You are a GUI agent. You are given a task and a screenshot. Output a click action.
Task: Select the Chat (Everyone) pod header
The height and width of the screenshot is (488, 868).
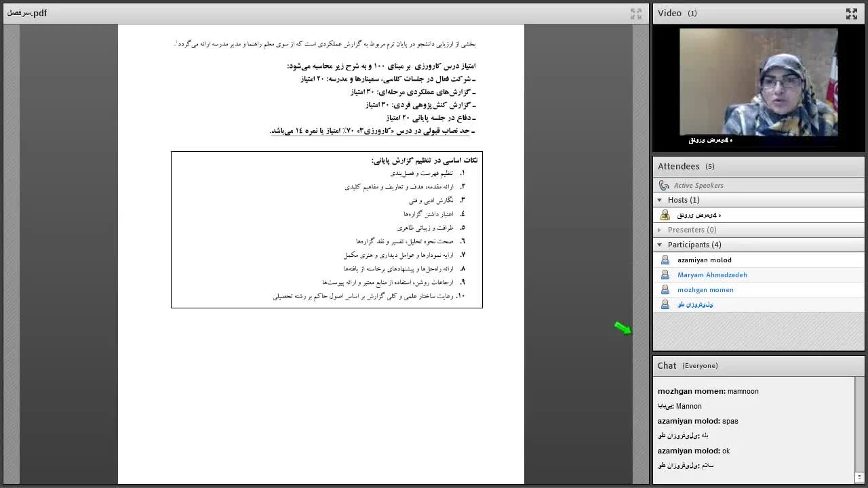(x=687, y=365)
